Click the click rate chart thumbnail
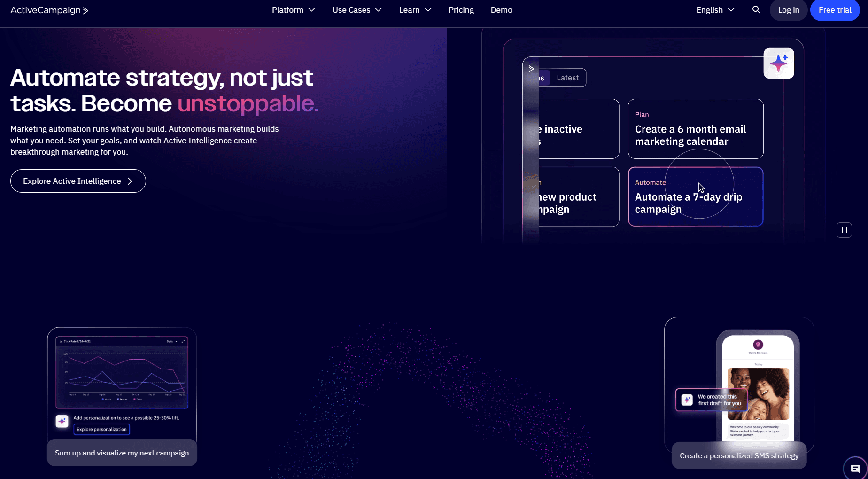This screenshot has height=479, width=868. coord(122,372)
